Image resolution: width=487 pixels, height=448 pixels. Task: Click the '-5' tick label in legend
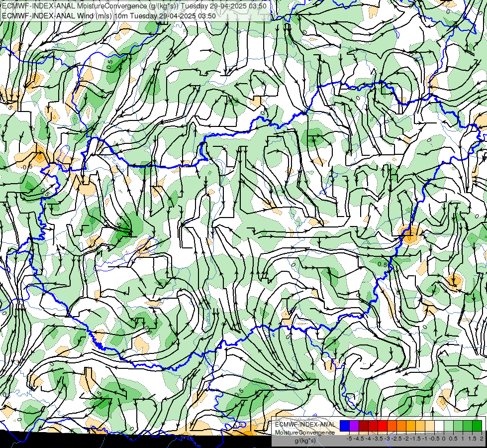tap(349, 439)
